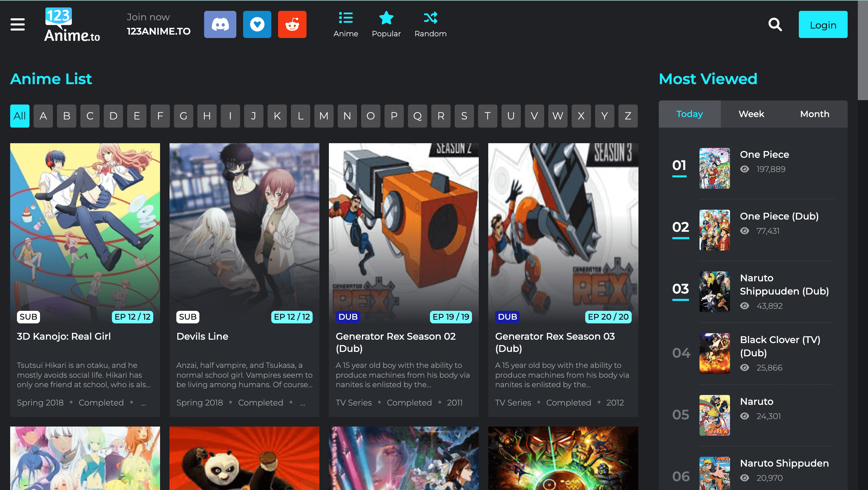Filter anime list by letter Q
Screen dimensions: 868x490
tap(417, 116)
